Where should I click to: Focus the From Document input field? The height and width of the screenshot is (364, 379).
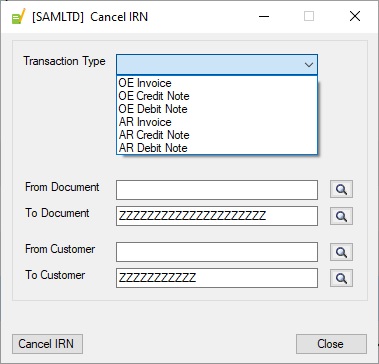(x=217, y=190)
